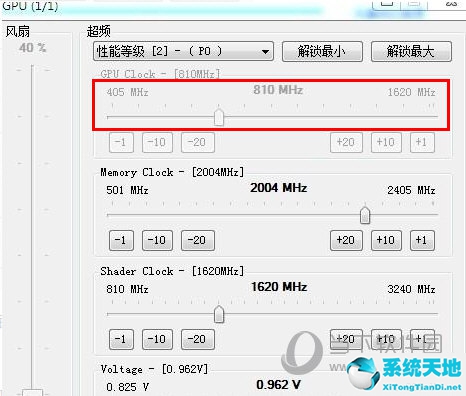This screenshot has height=396, width=466.
Task: Click the 1620 MHz shader clock value
Action: point(279,287)
